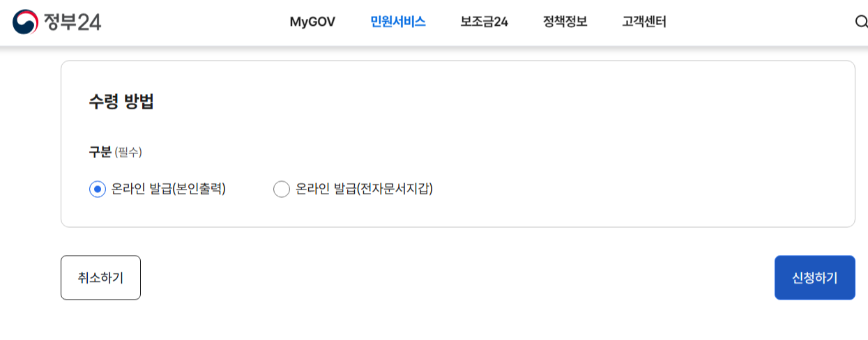Click the 구분 field label
Screen dimensions: 868x340
(100, 152)
